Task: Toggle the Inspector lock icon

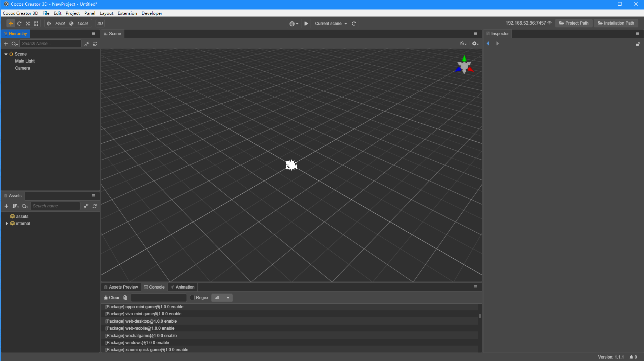Action: pos(638,44)
